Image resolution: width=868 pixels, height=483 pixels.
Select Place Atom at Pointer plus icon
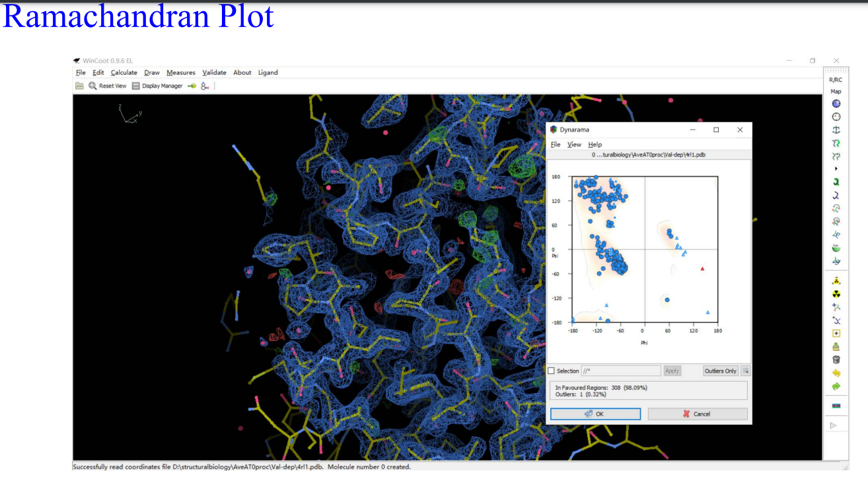(x=836, y=334)
